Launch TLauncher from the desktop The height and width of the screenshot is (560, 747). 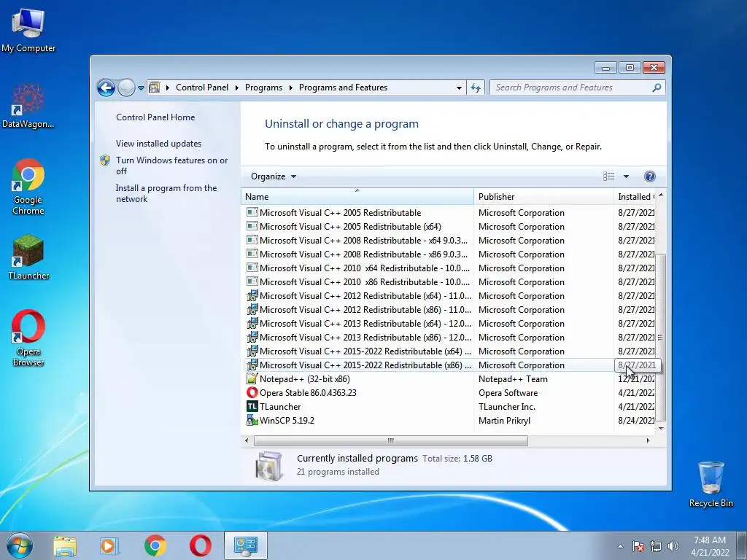point(28,257)
